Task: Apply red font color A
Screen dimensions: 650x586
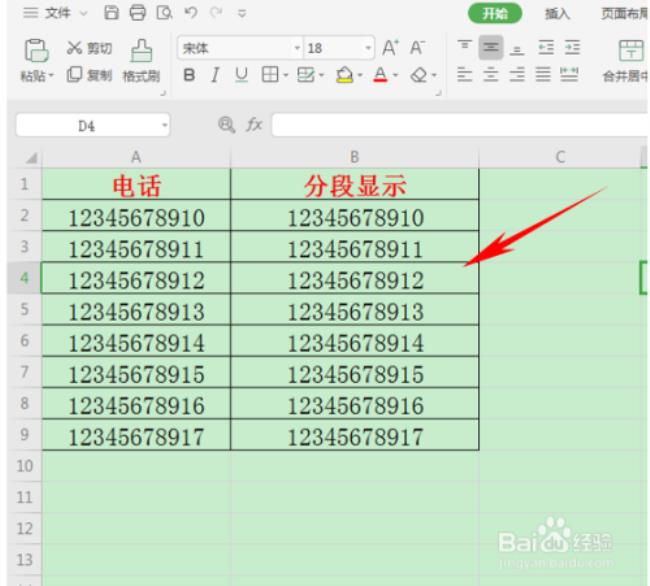Action: [x=380, y=75]
